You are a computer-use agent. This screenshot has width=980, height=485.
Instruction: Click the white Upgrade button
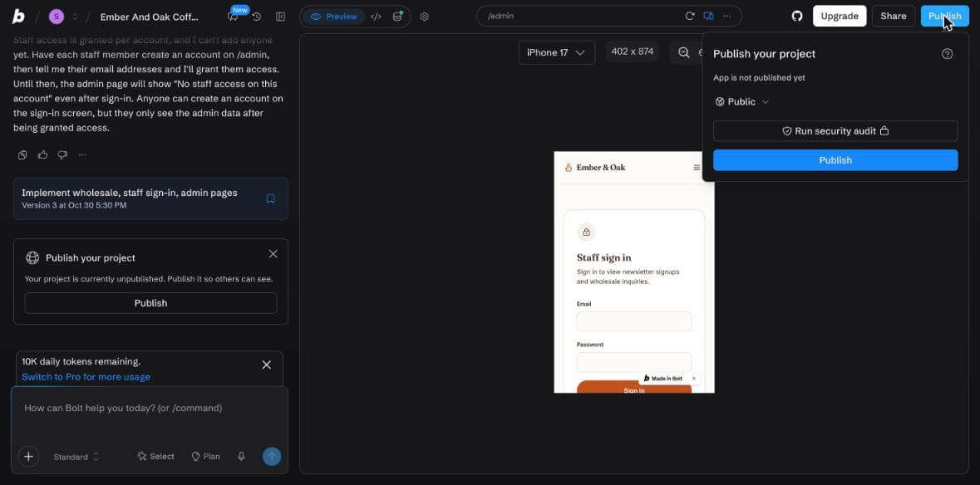tap(840, 17)
